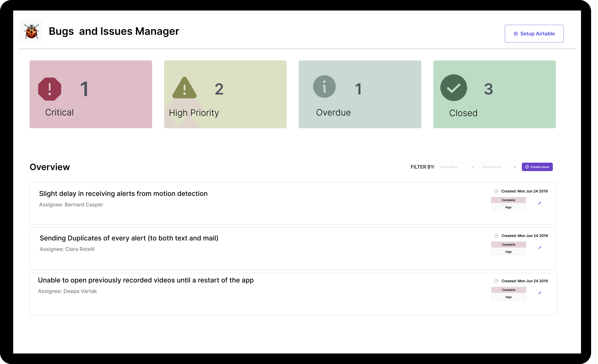Expand the status filter chevron

pos(473,167)
